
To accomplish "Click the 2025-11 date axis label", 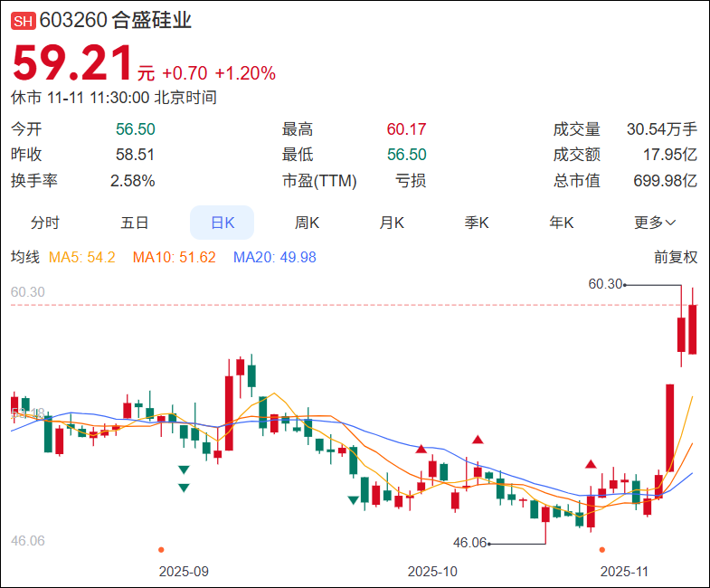I will (624, 571).
